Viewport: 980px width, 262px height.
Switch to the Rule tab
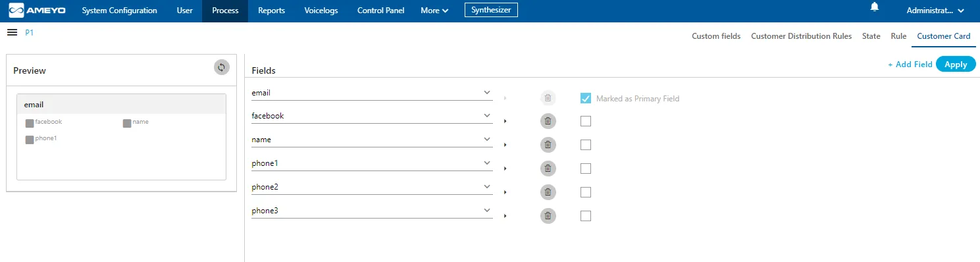[898, 36]
